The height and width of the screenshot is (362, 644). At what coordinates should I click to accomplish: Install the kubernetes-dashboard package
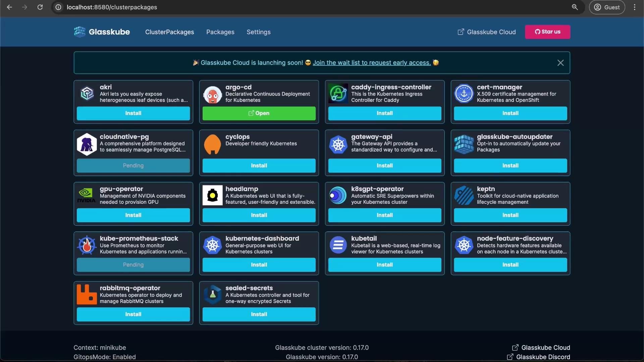[259, 265]
